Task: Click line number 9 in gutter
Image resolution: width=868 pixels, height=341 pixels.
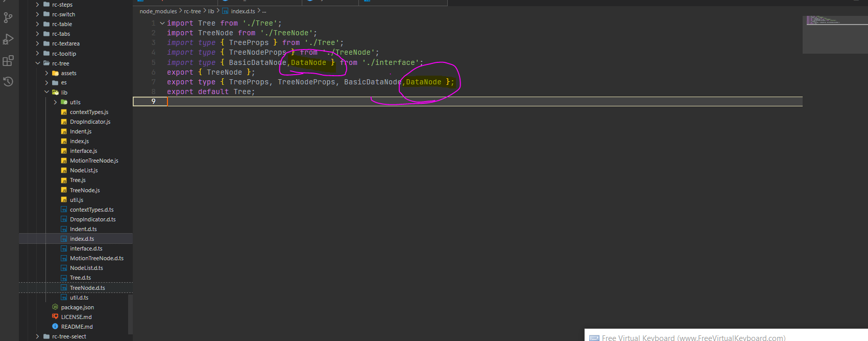Action: (153, 101)
